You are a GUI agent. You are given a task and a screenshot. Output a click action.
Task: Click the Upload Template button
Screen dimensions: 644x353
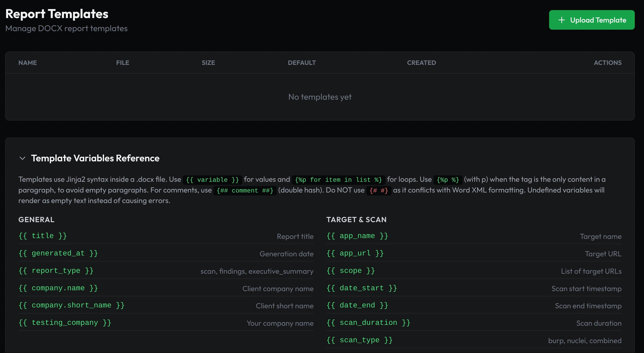tap(591, 20)
